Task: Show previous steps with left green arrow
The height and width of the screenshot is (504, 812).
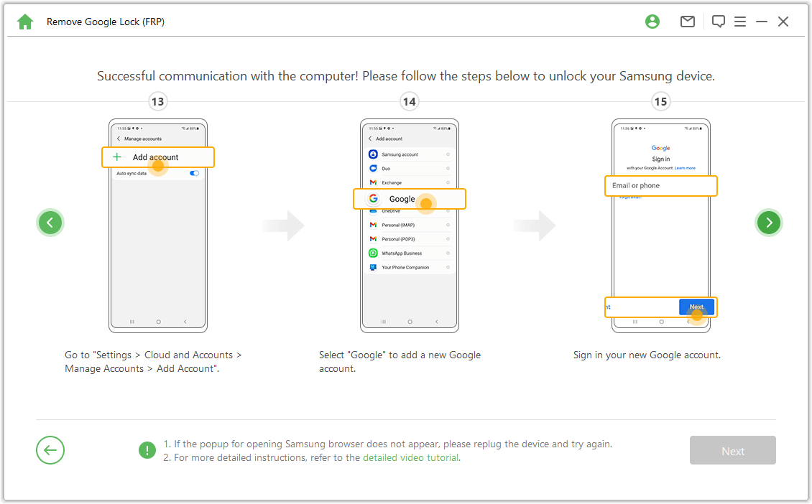Action: (50, 223)
